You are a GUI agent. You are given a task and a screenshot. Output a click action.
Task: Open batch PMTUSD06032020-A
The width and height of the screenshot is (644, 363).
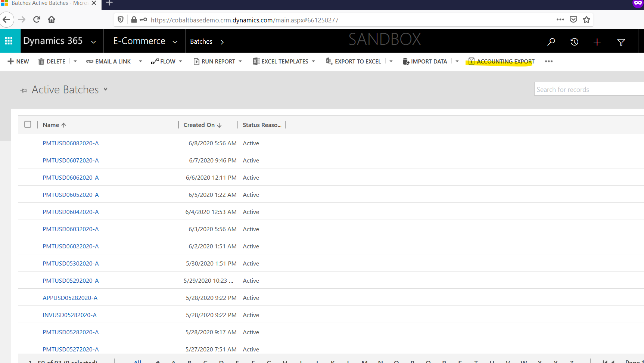tap(71, 229)
